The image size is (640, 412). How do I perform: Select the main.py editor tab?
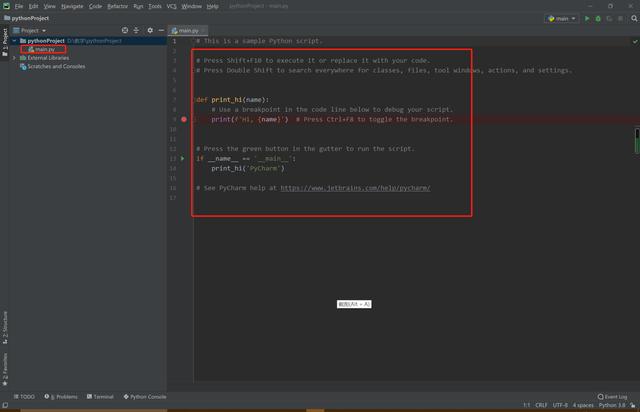[186, 31]
